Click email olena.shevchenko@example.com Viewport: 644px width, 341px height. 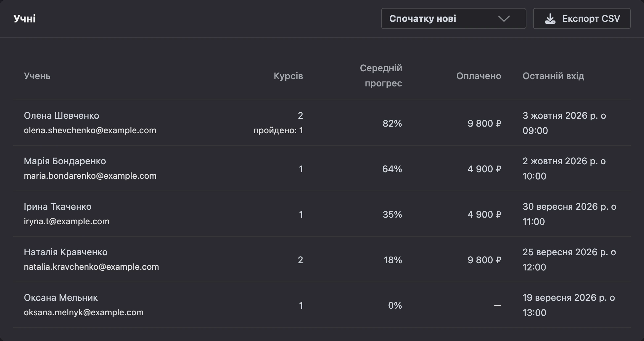click(90, 130)
